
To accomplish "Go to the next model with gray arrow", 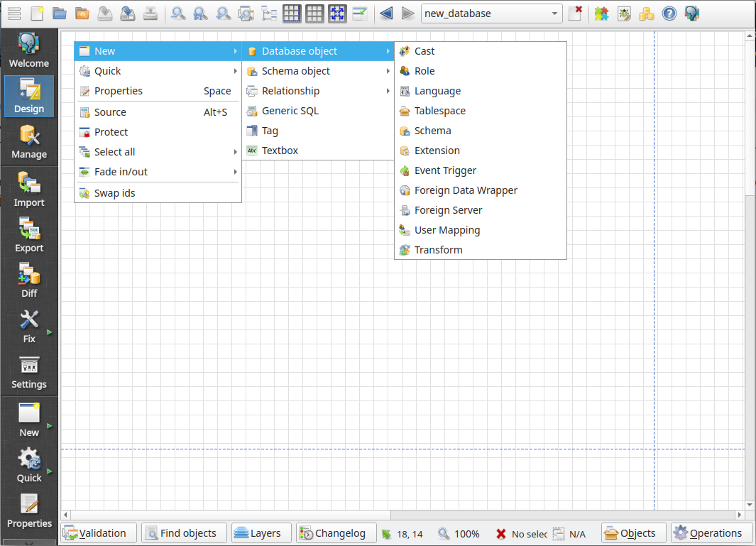I will 408,13.
